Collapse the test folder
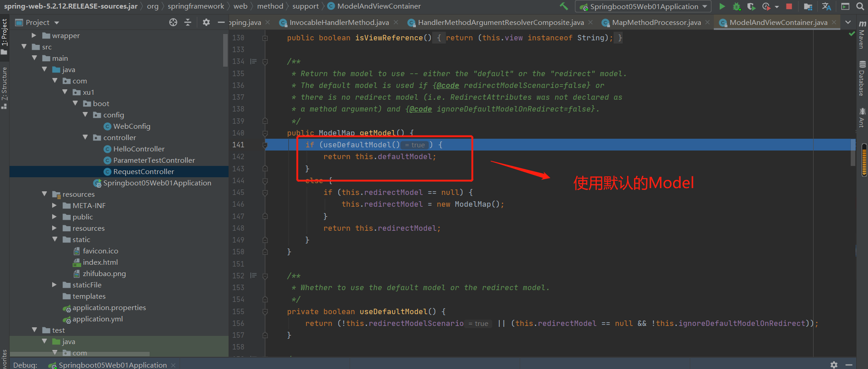The image size is (868, 369). click(34, 330)
